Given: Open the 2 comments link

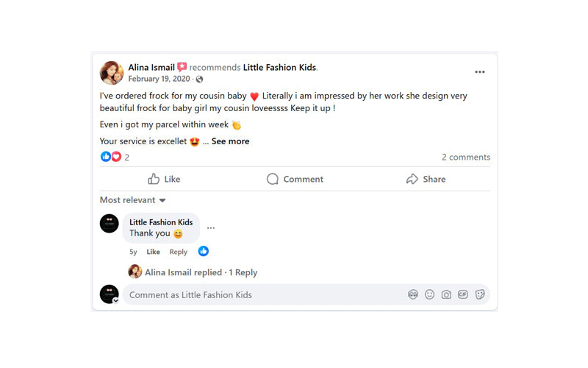Looking at the screenshot, I should 466,158.
